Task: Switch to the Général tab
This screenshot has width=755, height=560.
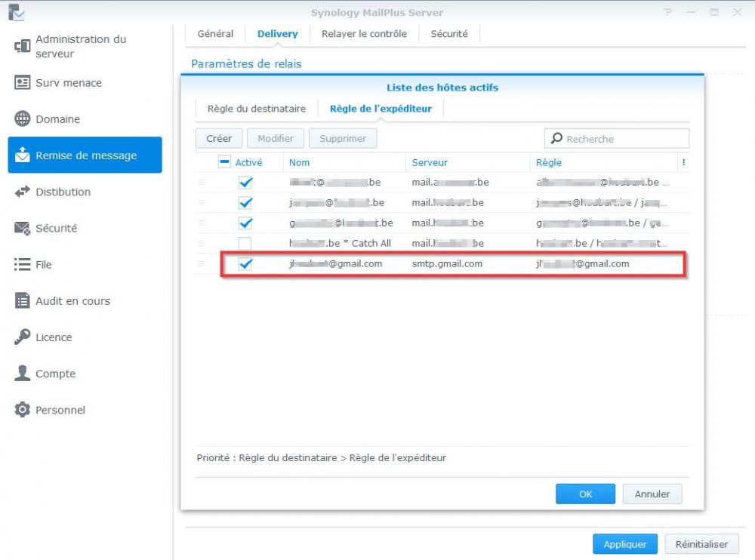Action: 215,34
